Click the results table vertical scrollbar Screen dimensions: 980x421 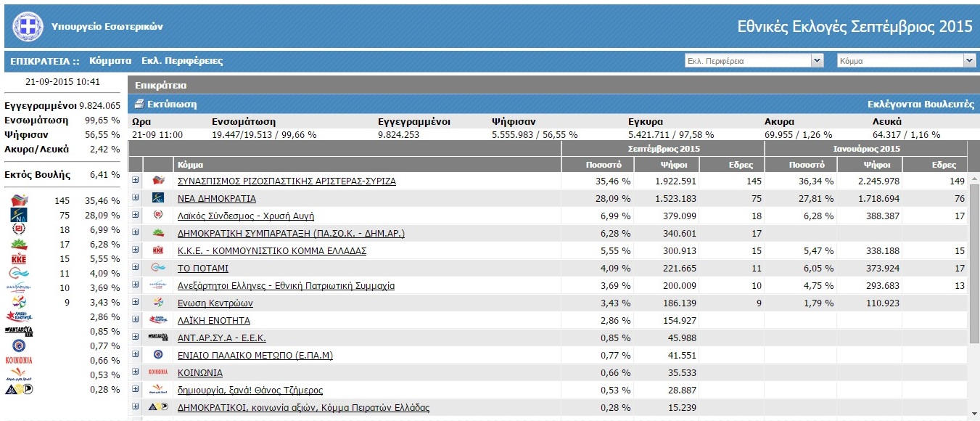973,290
